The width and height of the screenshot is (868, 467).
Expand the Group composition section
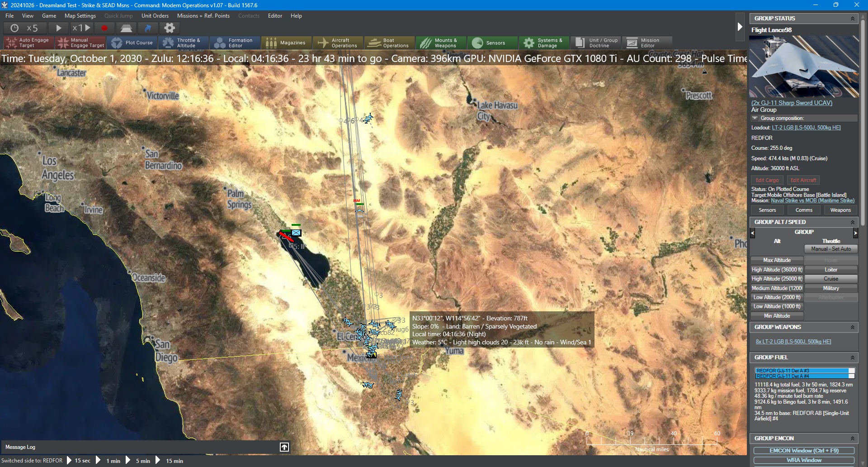click(755, 118)
